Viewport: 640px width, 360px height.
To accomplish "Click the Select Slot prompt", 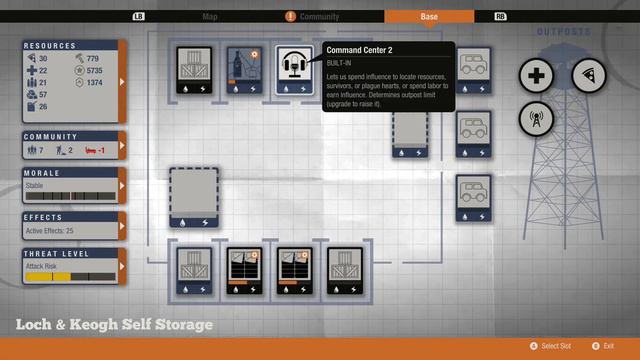I will point(551,346).
